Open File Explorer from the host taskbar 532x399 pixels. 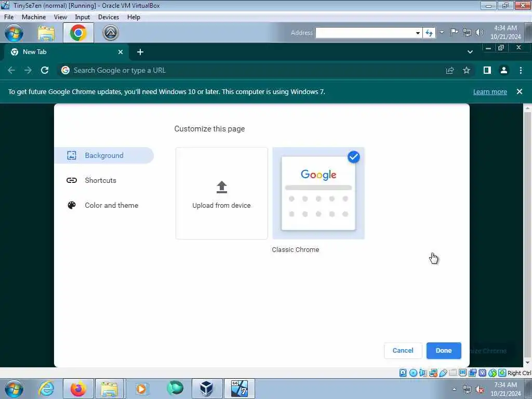pyautogui.click(x=109, y=389)
